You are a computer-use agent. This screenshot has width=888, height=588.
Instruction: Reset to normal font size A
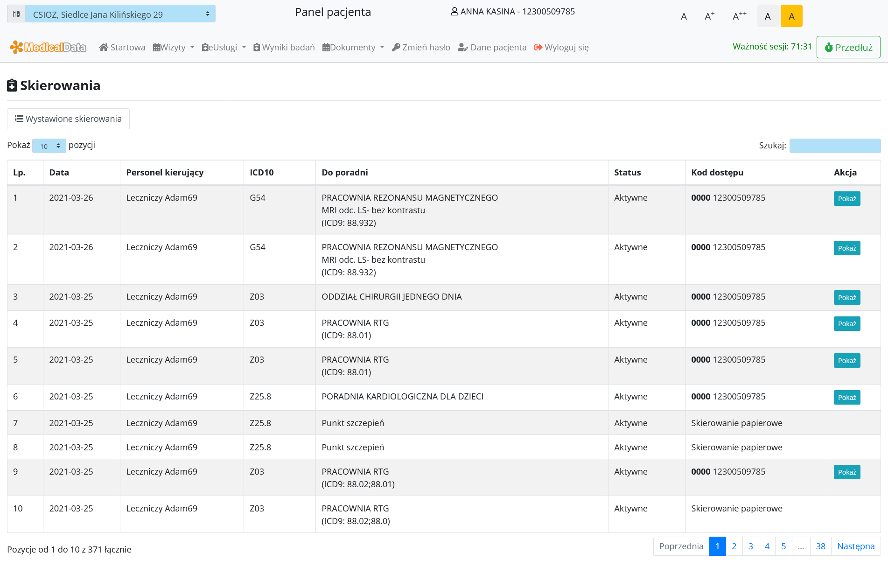[684, 16]
